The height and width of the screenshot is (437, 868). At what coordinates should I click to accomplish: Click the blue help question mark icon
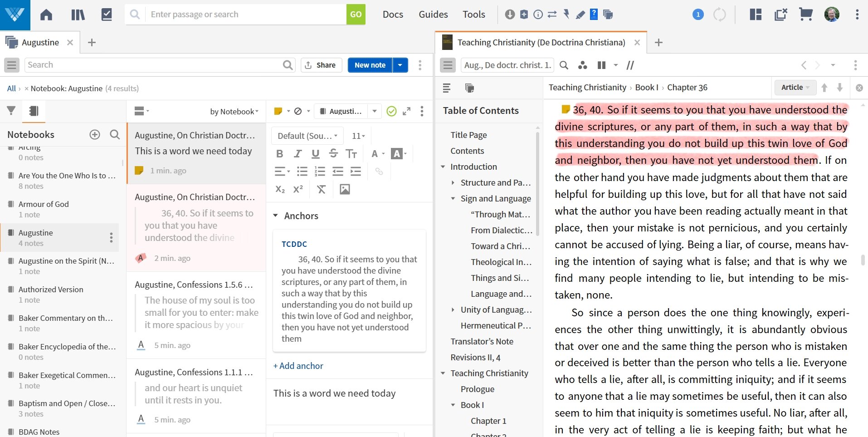tap(594, 15)
